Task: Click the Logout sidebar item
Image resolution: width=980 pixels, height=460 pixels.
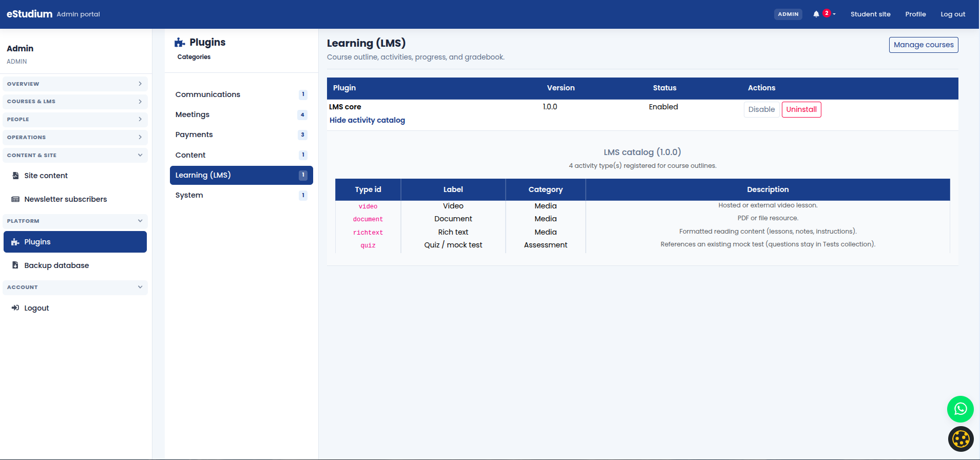Action: tap(75, 308)
